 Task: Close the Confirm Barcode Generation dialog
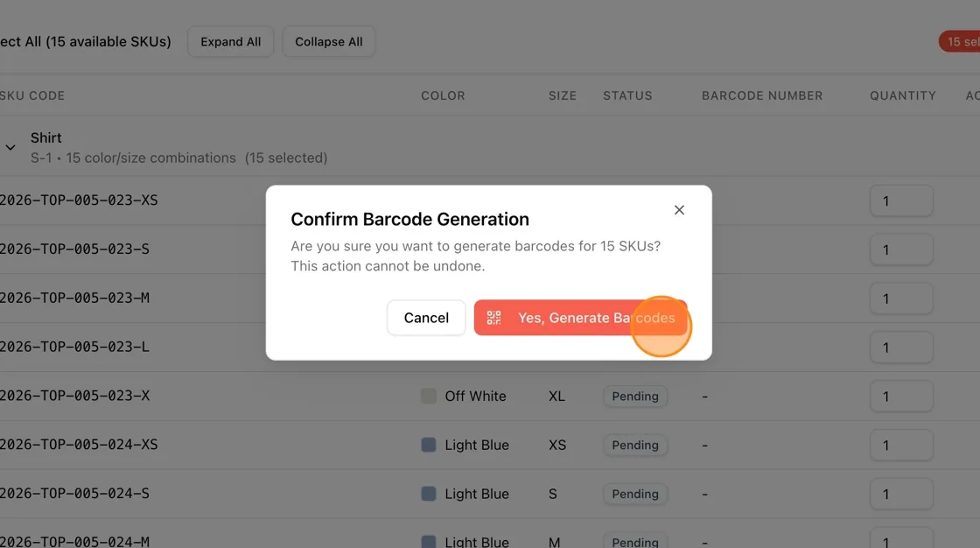(x=679, y=210)
